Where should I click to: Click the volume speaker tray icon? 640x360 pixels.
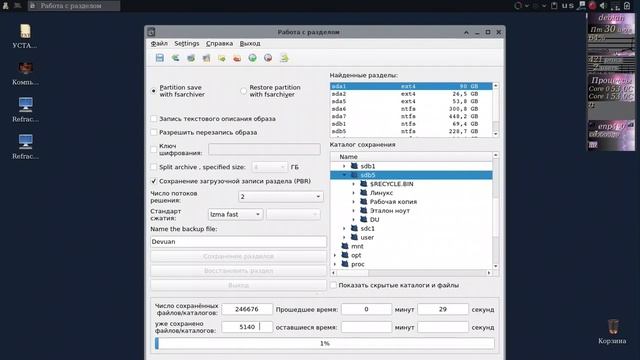pyautogui.click(x=603, y=6)
